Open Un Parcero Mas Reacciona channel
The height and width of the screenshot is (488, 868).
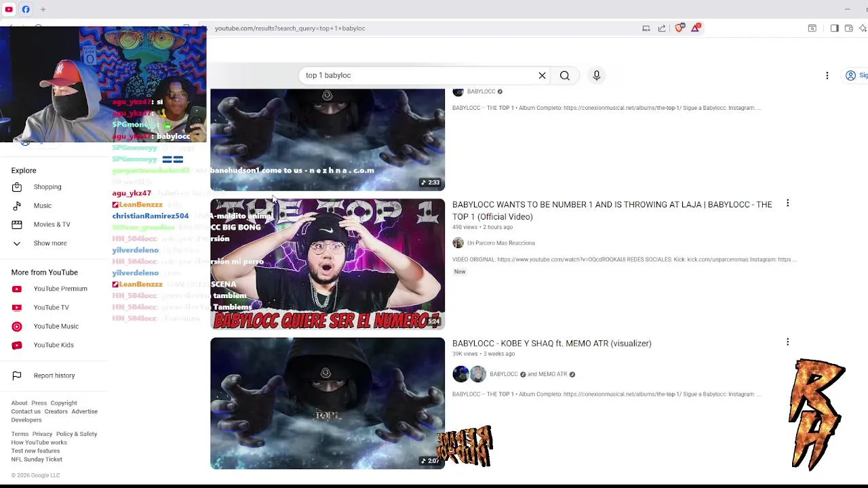(500, 243)
